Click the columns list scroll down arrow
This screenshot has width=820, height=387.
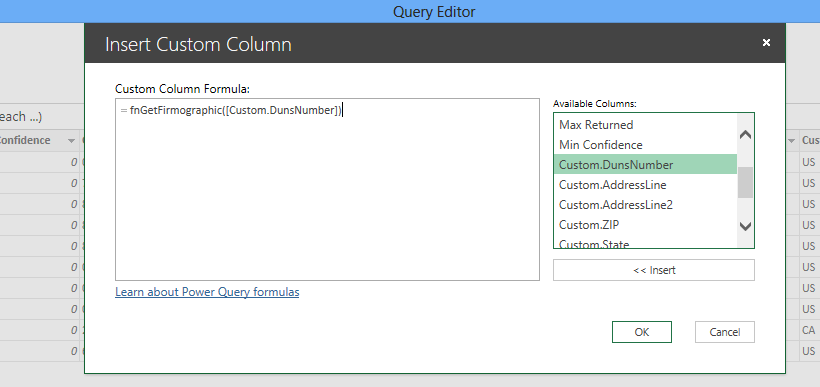tap(745, 226)
